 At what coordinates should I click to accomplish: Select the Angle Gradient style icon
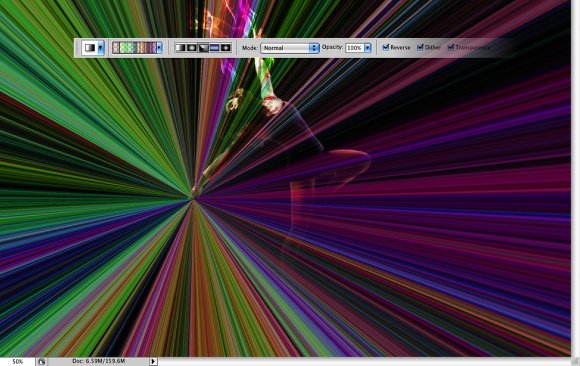[203, 48]
